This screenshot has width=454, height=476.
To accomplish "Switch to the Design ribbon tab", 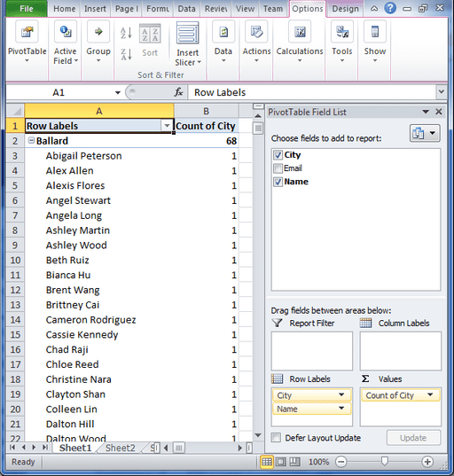I will tap(345, 9).
